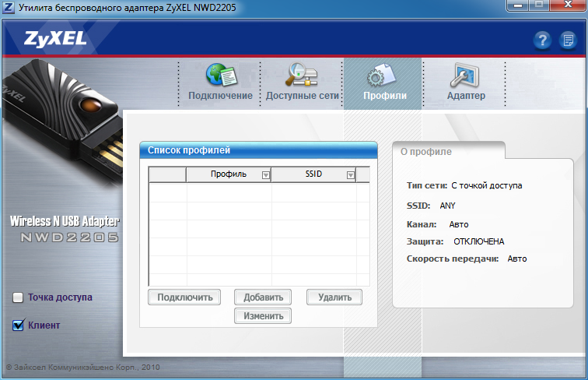The height and width of the screenshot is (380, 588).
Task: Click the wrench Адаптер icon
Action: (464, 75)
